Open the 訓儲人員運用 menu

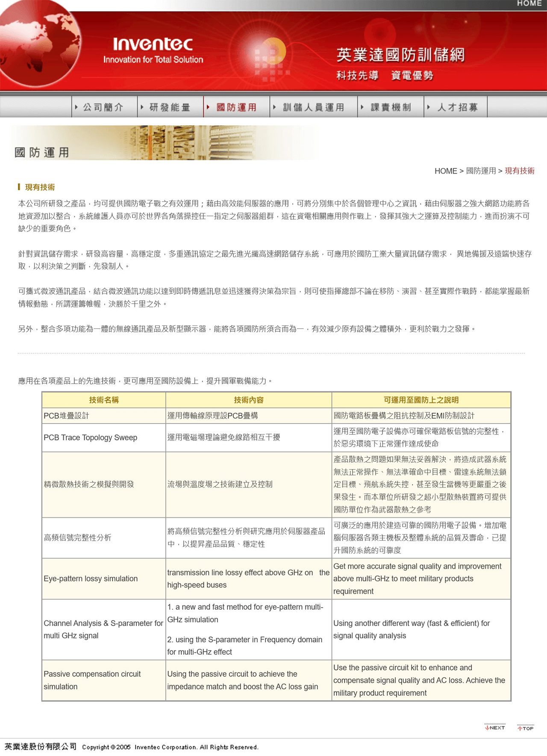pos(314,107)
